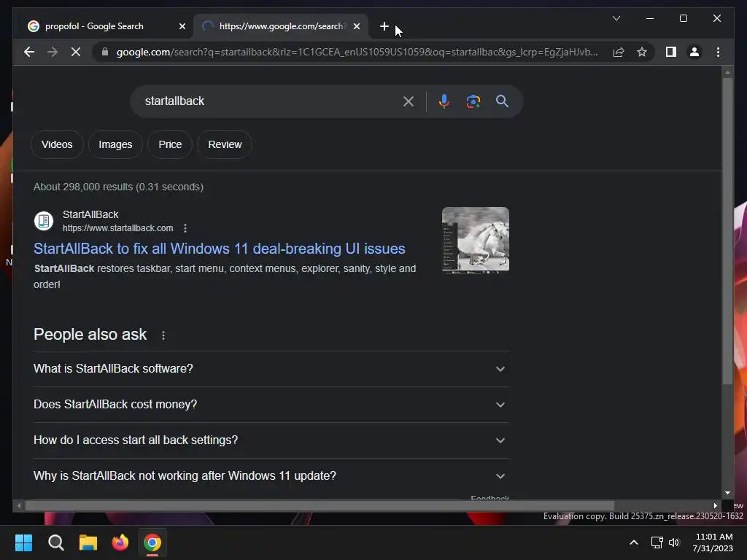Click the vertical scrollbar thumb

[727, 231]
